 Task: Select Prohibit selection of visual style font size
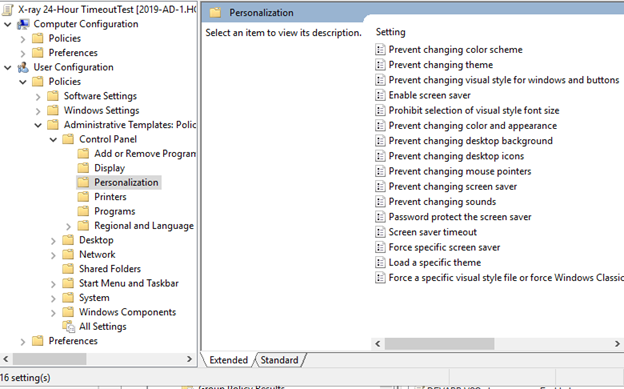[x=474, y=110]
